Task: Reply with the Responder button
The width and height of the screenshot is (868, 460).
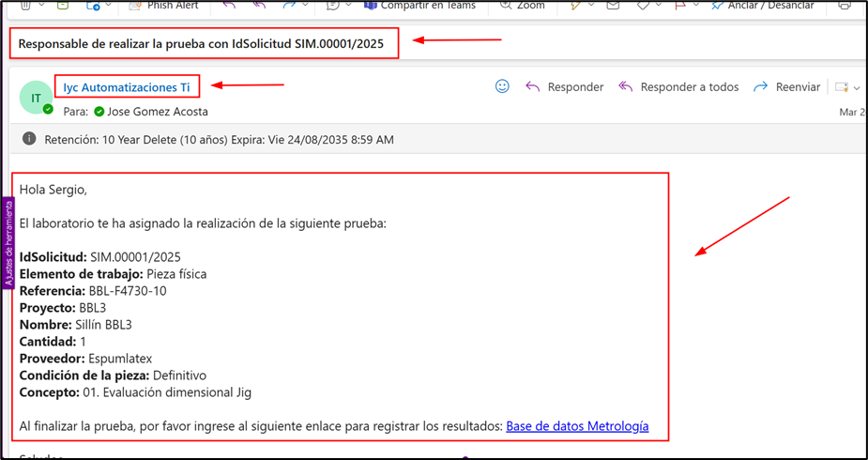Action: pos(565,87)
